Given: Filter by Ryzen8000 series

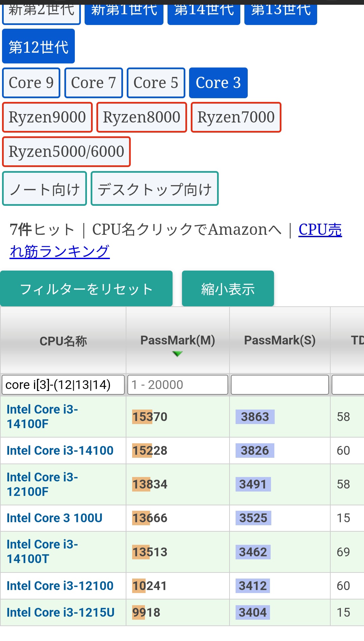Looking at the screenshot, I should pyautogui.click(x=142, y=117).
